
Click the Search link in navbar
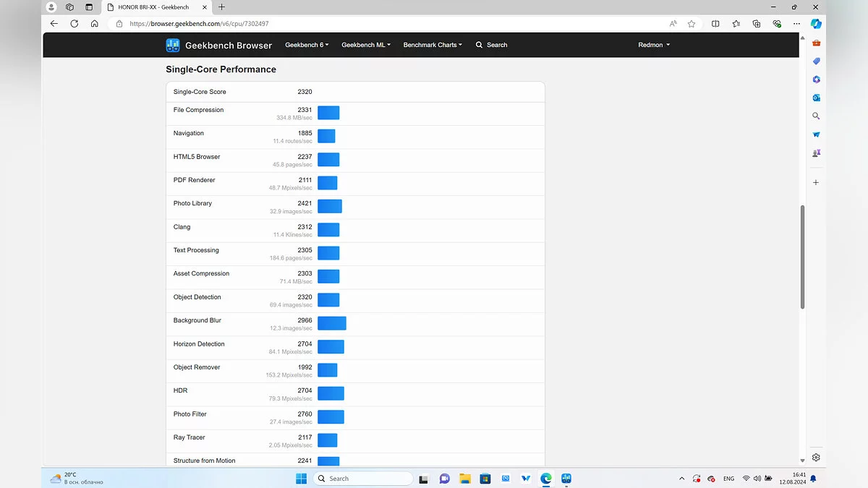point(492,45)
